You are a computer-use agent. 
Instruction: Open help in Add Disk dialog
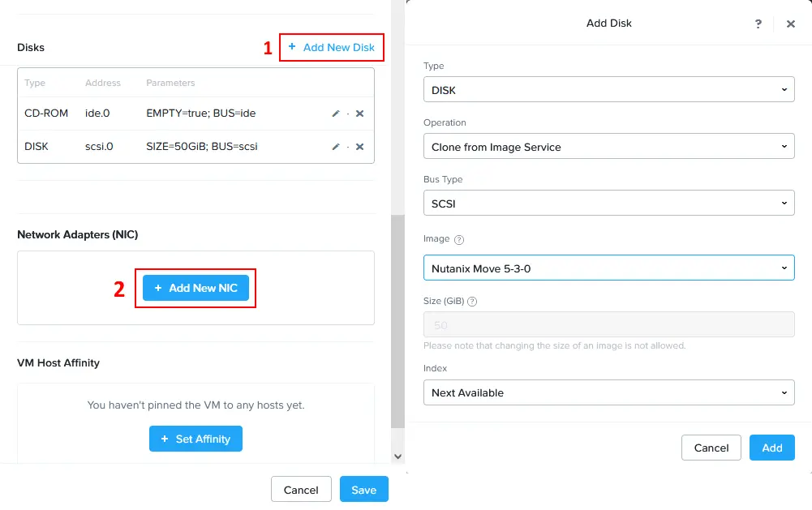coord(758,24)
